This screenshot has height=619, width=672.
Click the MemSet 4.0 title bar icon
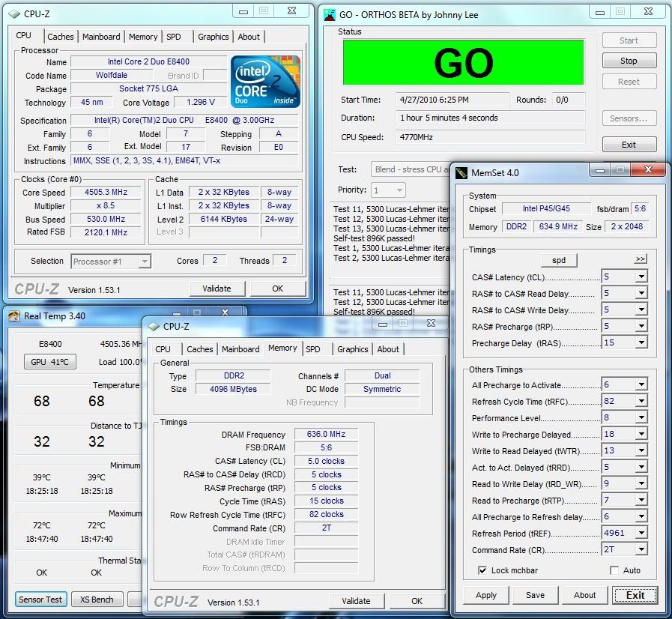(461, 173)
